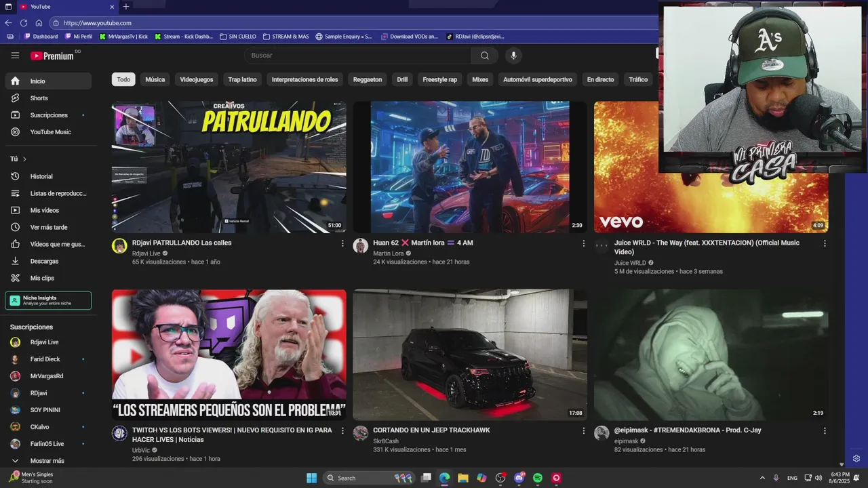The width and height of the screenshot is (868, 488).
Task: Select the Freestyle rap filter chip
Action: pyautogui.click(x=440, y=80)
